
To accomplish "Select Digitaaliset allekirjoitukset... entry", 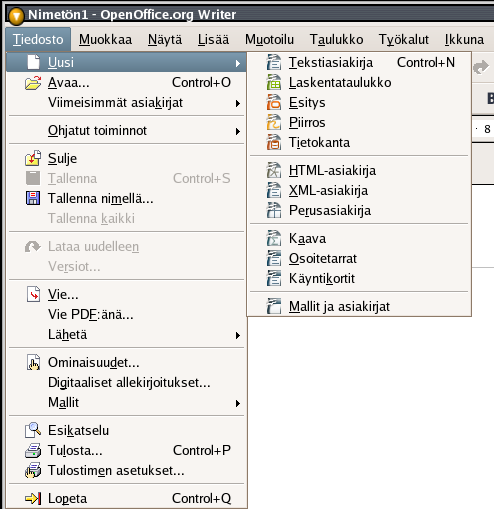I will click(127, 382).
